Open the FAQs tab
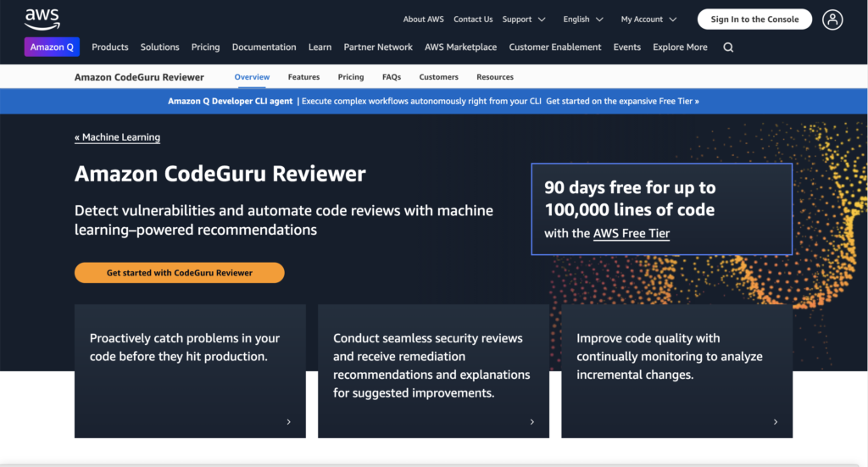This screenshot has width=868, height=467. [x=392, y=77]
